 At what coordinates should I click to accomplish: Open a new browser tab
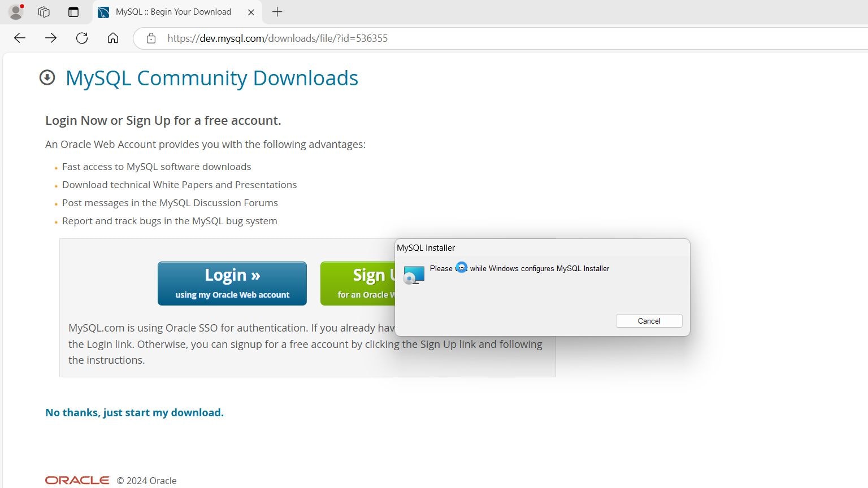[277, 12]
